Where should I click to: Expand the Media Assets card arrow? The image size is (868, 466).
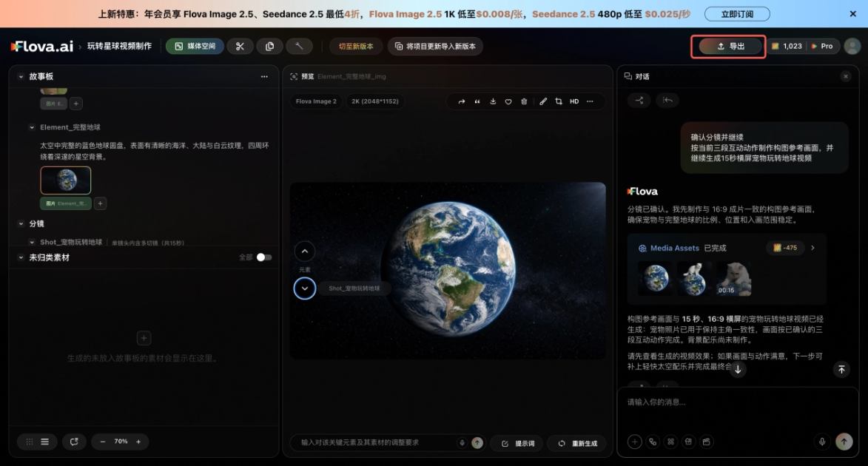pyautogui.click(x=813, y=248)
